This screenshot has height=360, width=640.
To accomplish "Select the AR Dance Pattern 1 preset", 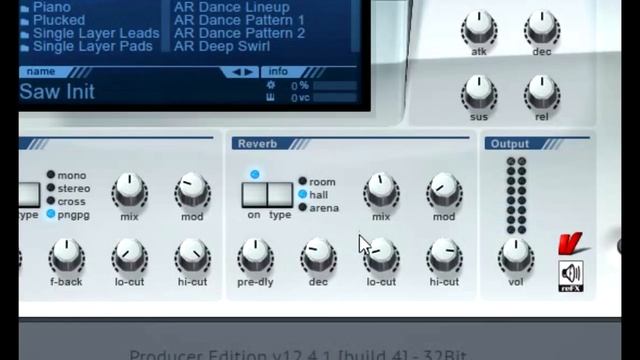I will (x=239, y=20).
